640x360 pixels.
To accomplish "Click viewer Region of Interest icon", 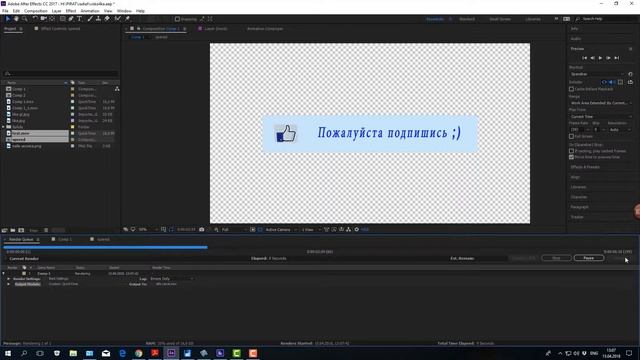I will tap(253, 230).
